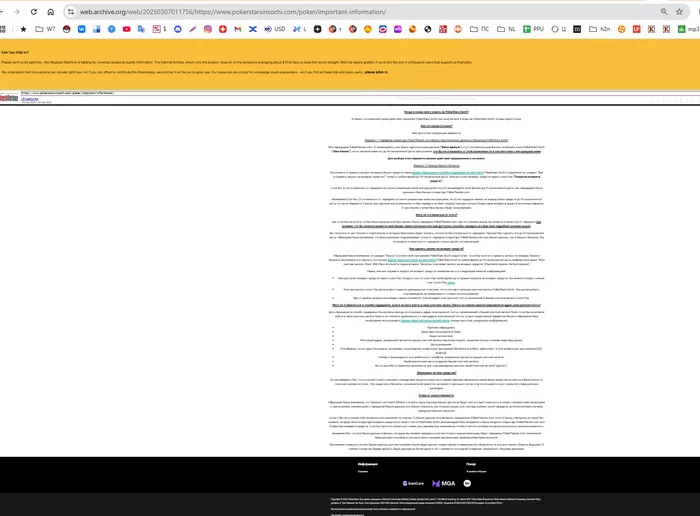Open the ПС bookmarks folder

point(479,29)
